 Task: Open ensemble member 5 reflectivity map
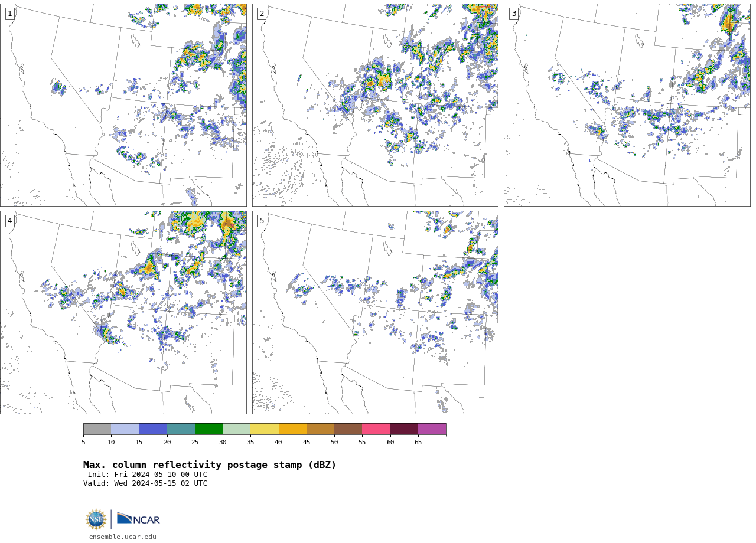click(375, 312)
